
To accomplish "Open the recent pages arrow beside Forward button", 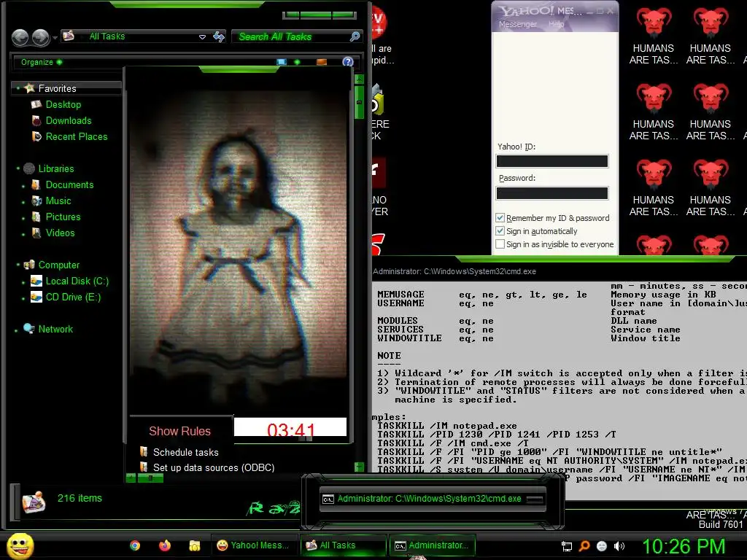I will [x=55, y=38].
